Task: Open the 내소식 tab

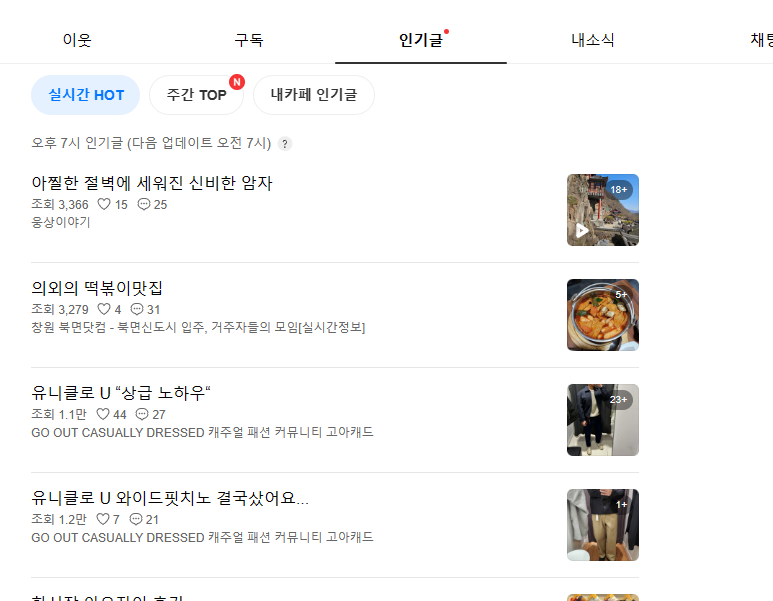Action: (x=593, y=40)
